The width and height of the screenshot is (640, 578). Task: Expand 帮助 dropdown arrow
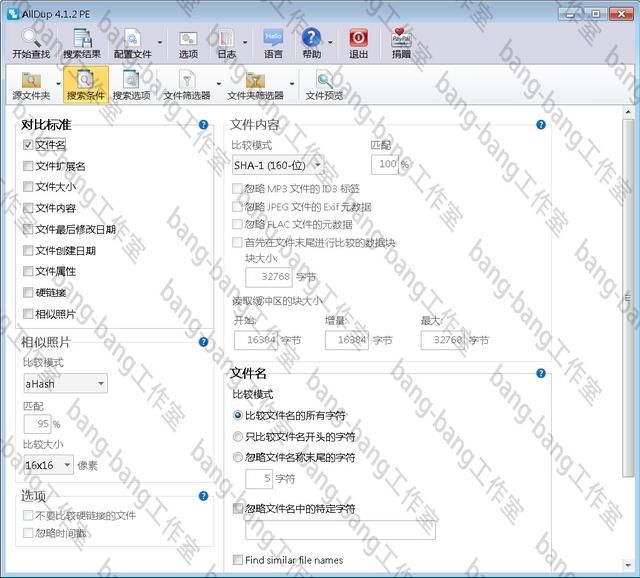pos(330,42)
